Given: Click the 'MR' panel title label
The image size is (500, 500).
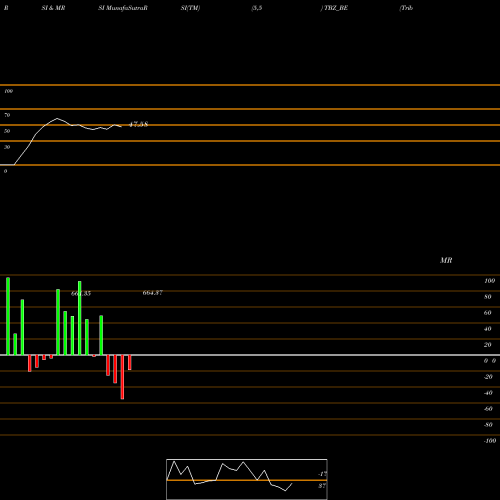Looking at the screenshot, I should [446, 260].
